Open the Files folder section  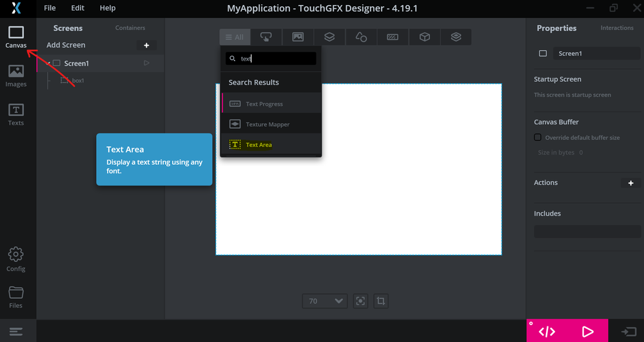pos(16,298)
